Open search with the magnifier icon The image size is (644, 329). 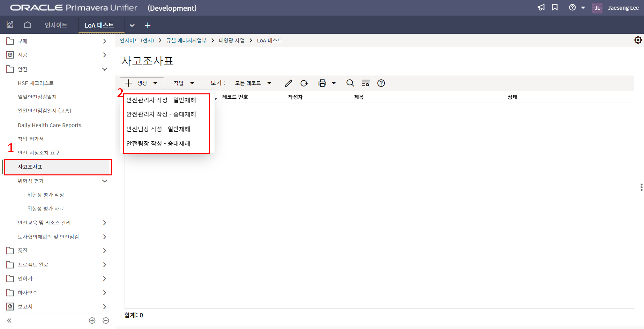coord(350,83)
